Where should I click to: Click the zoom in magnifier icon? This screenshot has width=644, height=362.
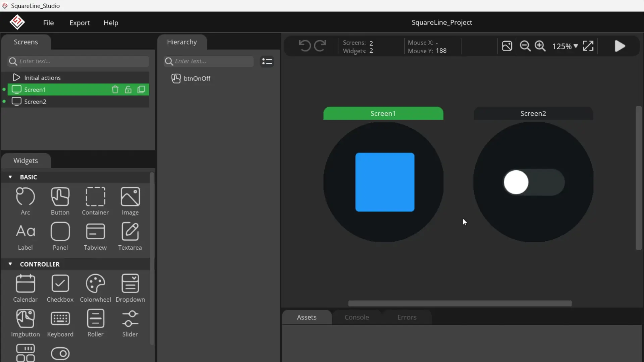coord(540,46)
